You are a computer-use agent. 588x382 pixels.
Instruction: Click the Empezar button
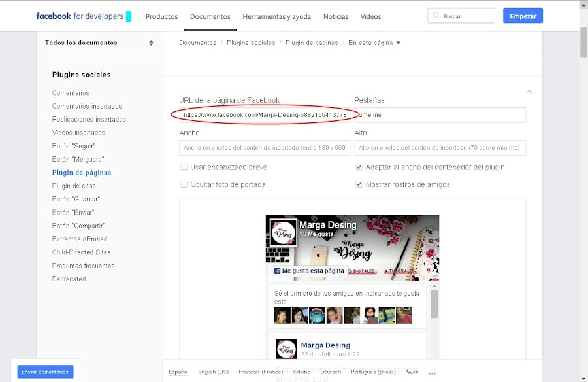tap(523, 16)
